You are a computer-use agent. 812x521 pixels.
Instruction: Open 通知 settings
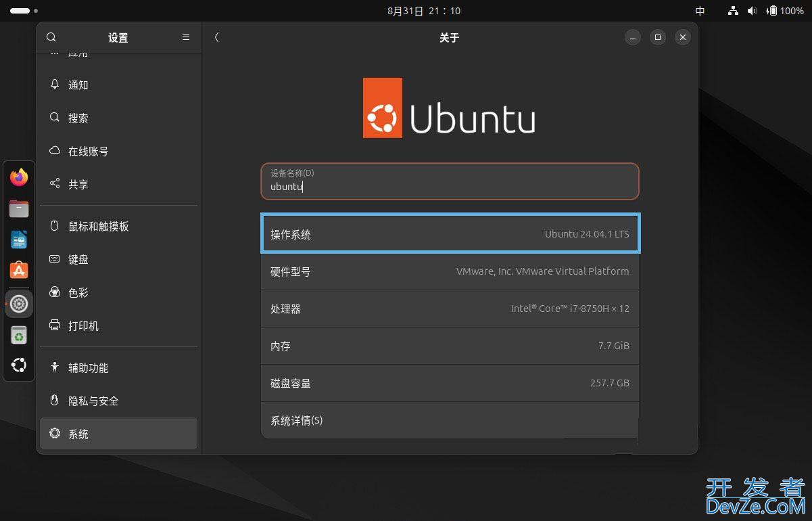[x=118, y=85]
